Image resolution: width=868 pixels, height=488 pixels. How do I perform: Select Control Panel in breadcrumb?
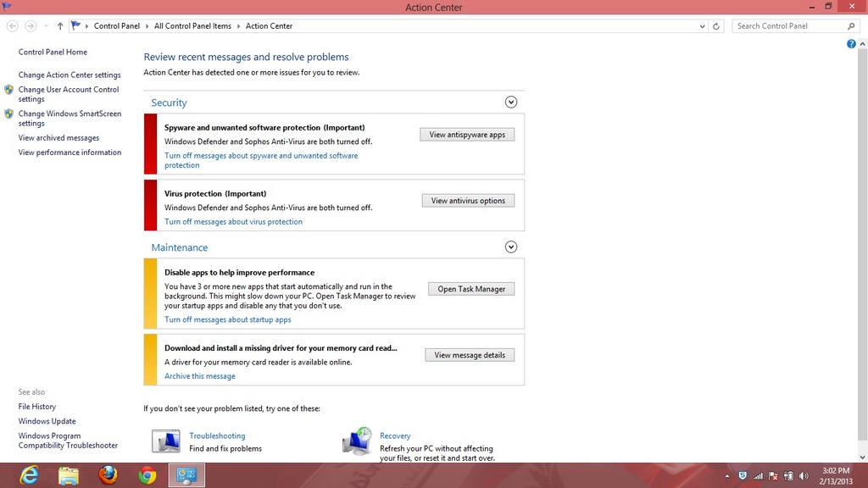[x=117, y=26]
